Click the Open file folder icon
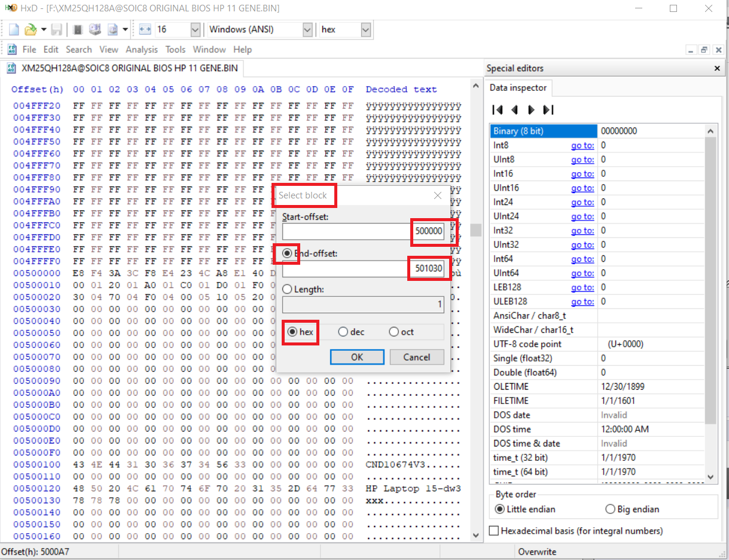Image resolution: width=729 pixels, height=560 pixels. coord(30,29)
